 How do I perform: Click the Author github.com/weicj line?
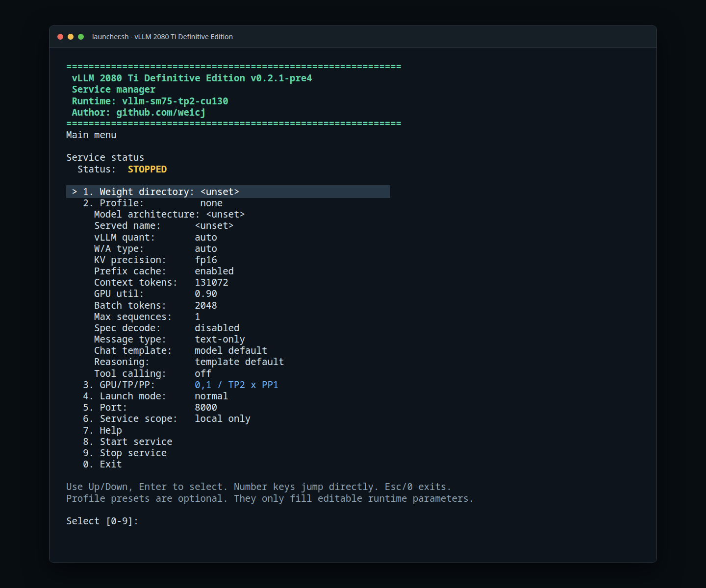pyautogui.click(x=139, y=113)
